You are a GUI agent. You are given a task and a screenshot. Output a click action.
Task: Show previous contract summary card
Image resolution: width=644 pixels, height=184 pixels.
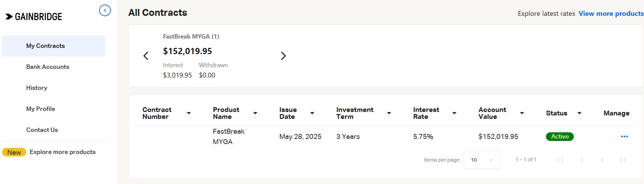coord(146,56)
